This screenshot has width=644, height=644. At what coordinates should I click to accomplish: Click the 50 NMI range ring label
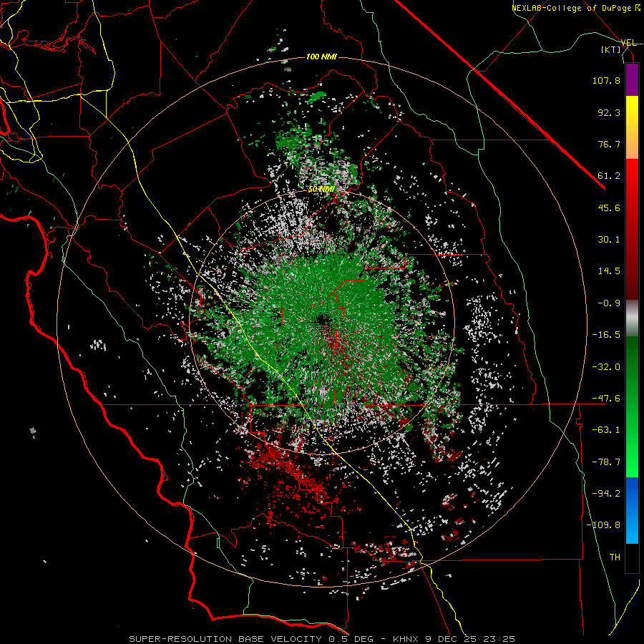pyautogui.click(x=321, y=189)
